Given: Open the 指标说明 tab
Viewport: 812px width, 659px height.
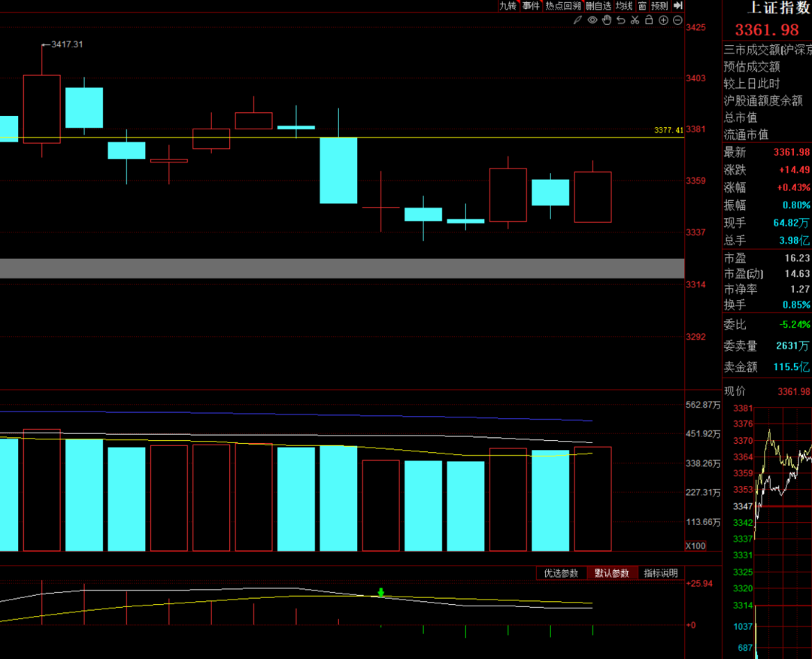Looking at the screenshot, I should 661,573.
